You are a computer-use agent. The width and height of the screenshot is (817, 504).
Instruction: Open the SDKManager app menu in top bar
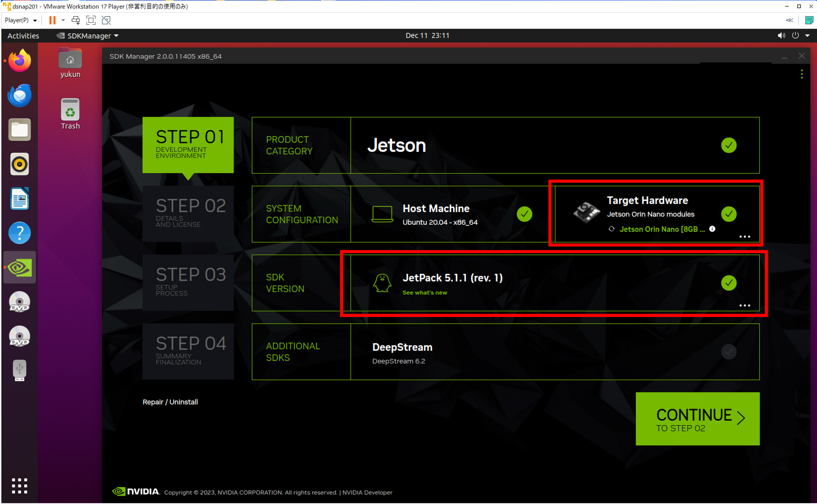tap(88, 36)
